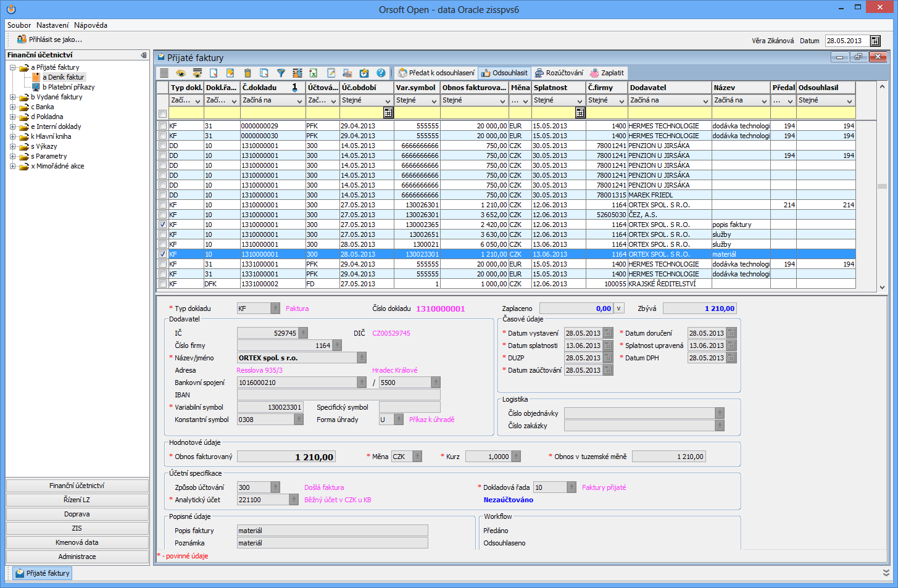Open the Nápověda menu

pos(91,25)
